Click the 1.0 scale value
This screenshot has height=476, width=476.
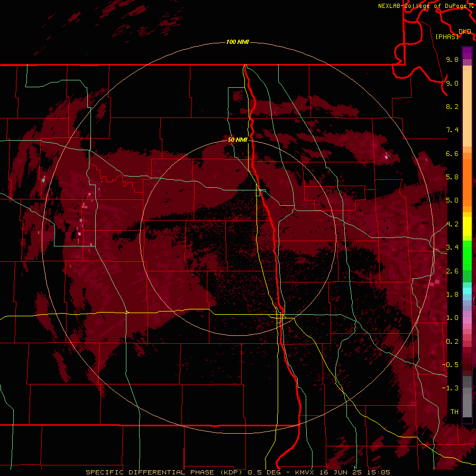(452, 318)
